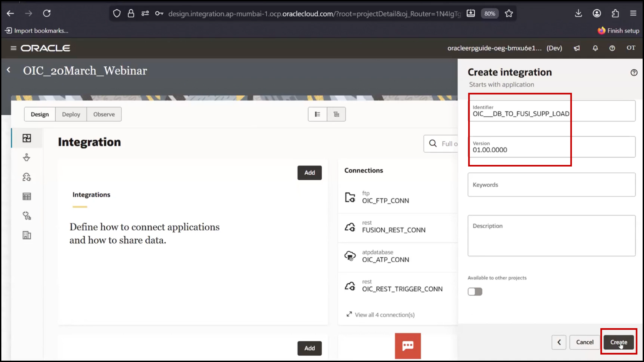Expand View all 4 connection(s)
The height and width of the screenshot is (362, 644).
[381, 315]
